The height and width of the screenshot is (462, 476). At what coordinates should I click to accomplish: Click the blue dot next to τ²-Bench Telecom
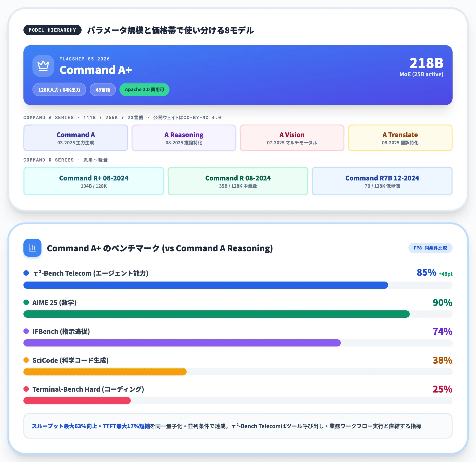[x=26, y=273]
